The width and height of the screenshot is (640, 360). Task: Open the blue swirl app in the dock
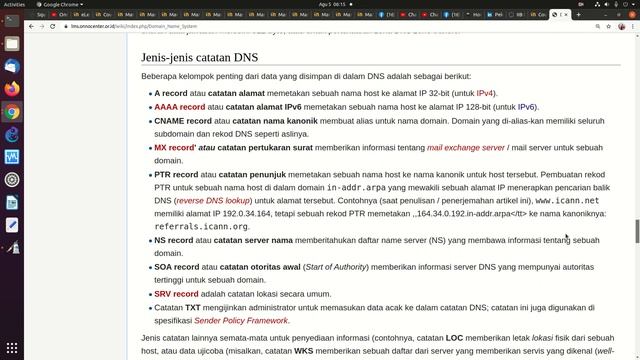pyautogui.click(x=12, y=134)
